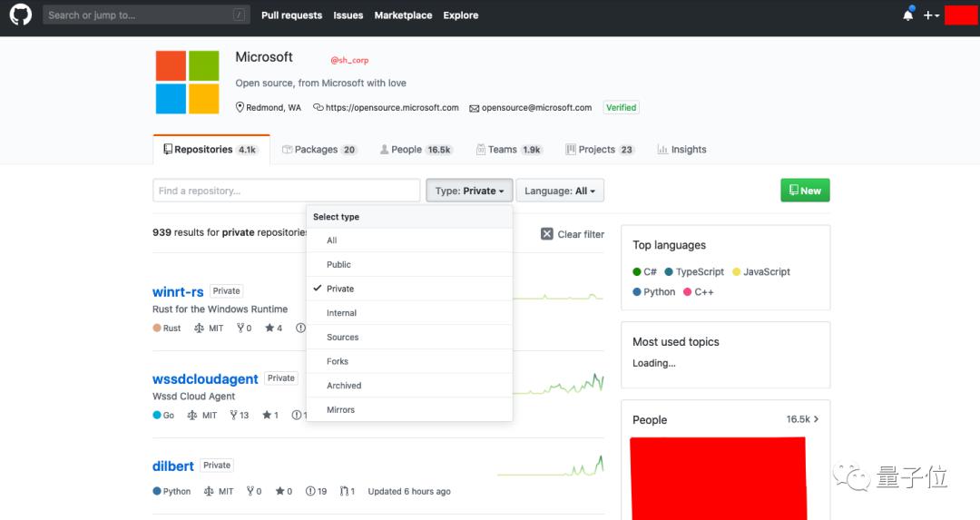Click the Microsoft logo avatar

coord(188,82)
